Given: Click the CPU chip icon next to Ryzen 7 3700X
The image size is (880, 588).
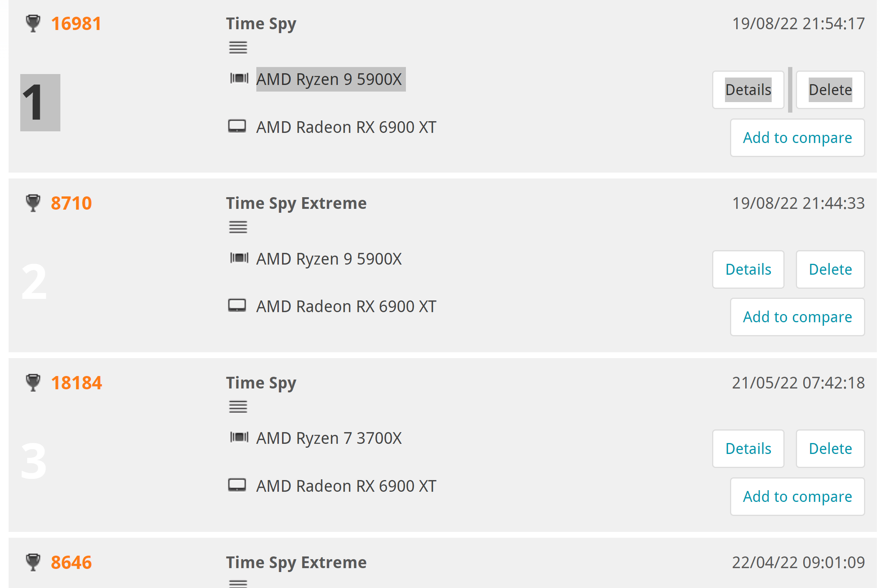Looking at the screenshot, I should tap(239, 437).
